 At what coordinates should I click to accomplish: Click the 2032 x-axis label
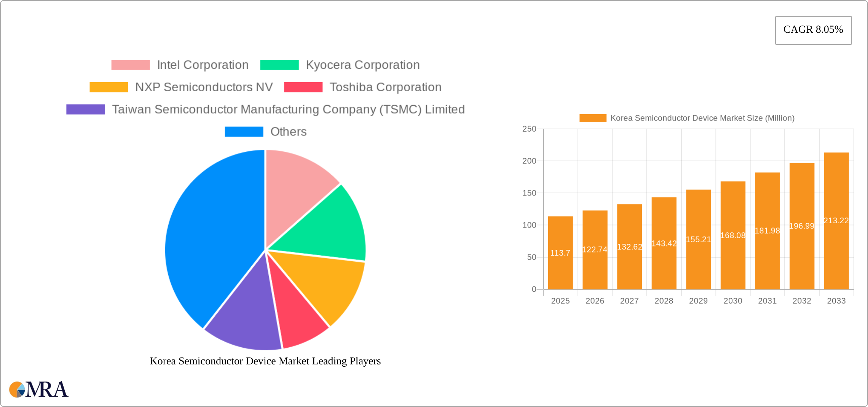tap(802, 301)
